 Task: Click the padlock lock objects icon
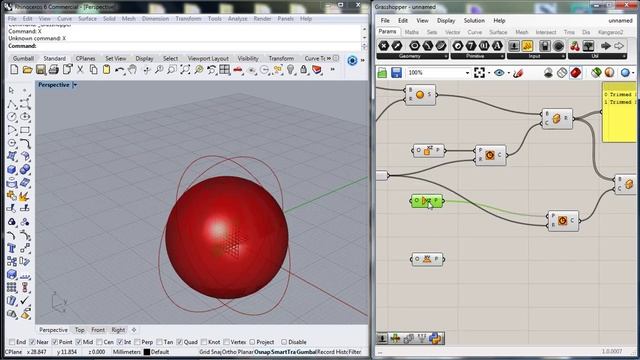303,70
